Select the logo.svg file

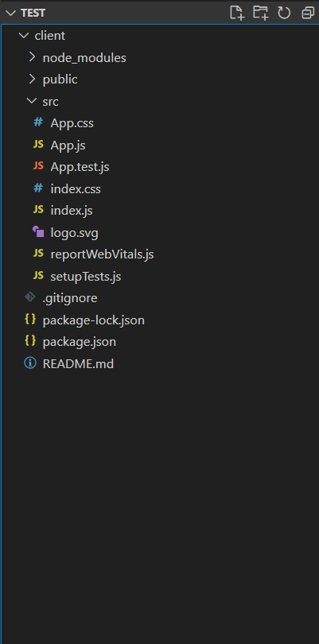tap(75, 233)
